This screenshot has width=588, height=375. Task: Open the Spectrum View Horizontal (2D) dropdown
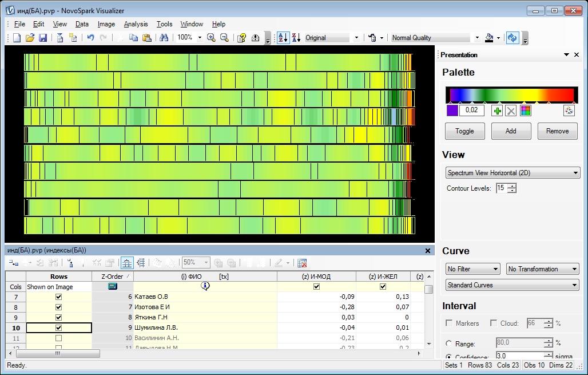pos(512,173)
